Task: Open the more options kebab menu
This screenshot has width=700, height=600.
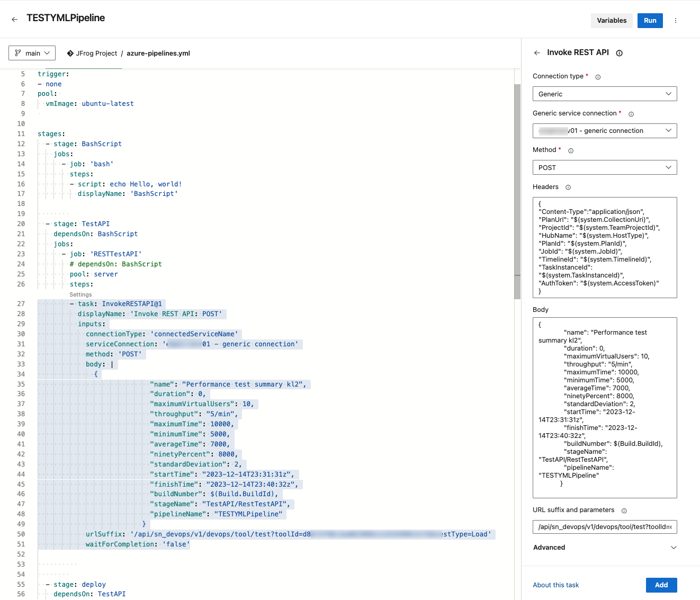Action: [676, 21]
